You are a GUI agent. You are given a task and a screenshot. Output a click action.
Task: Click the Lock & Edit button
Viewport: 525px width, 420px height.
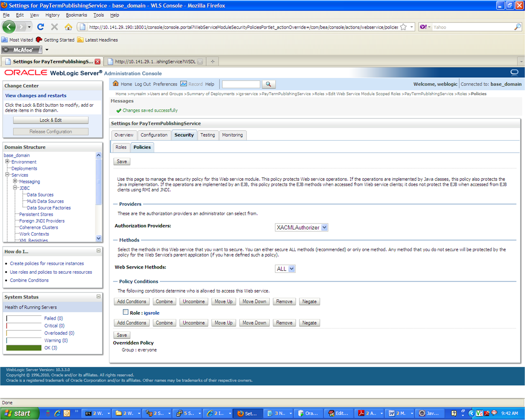pyautogui.click(x=51, y=120)
